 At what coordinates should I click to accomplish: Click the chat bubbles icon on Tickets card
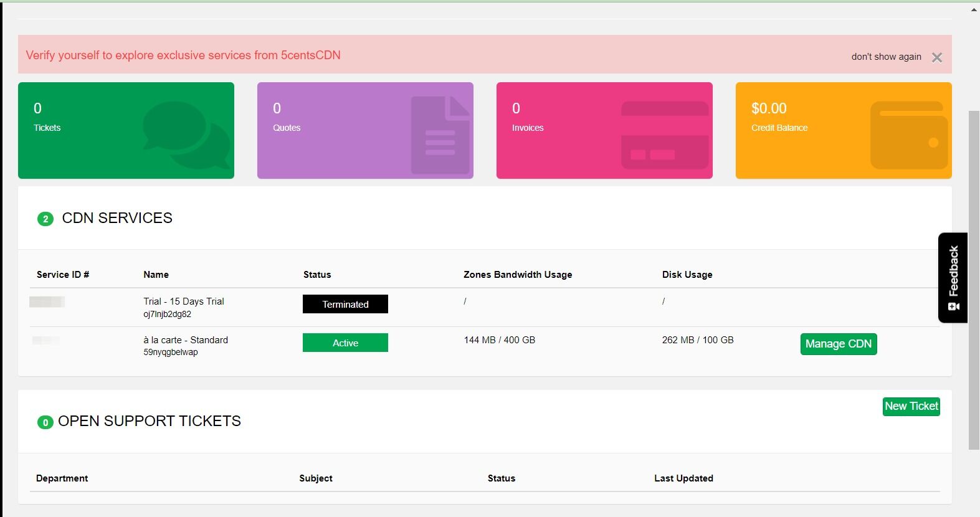pos(186,135)
